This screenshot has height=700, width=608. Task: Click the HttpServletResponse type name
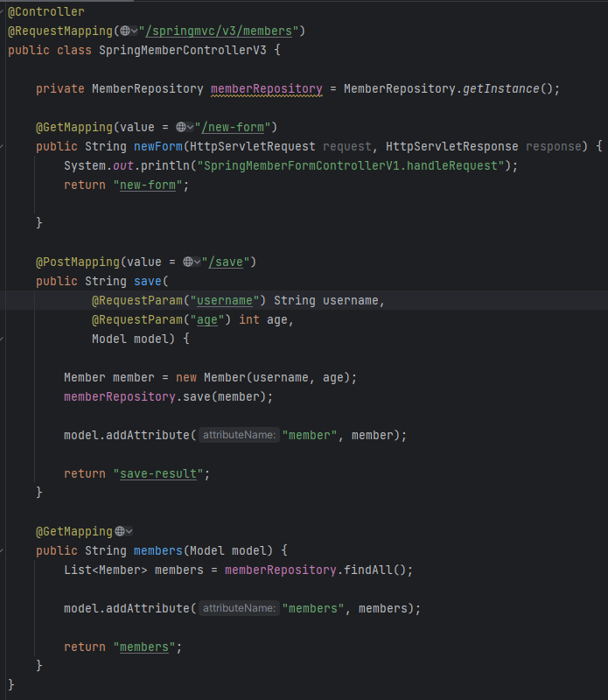(451, 146)
